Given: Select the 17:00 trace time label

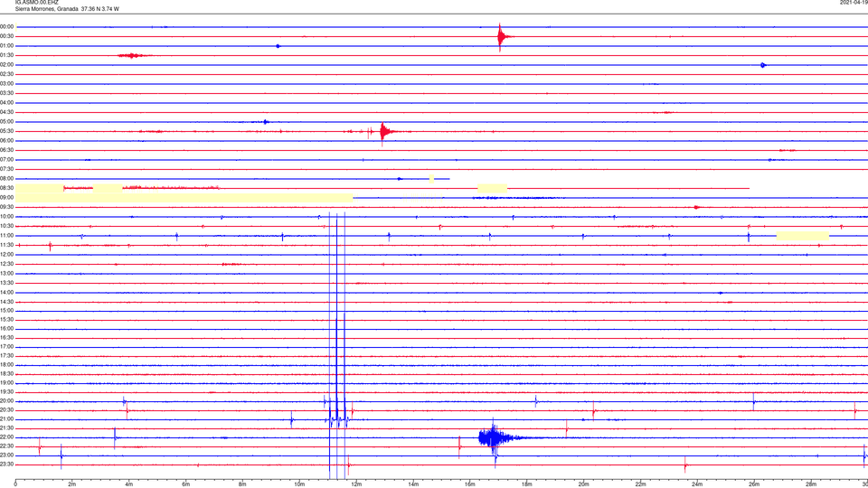Looking at the screenshot, I should click(x=7, y=347).
